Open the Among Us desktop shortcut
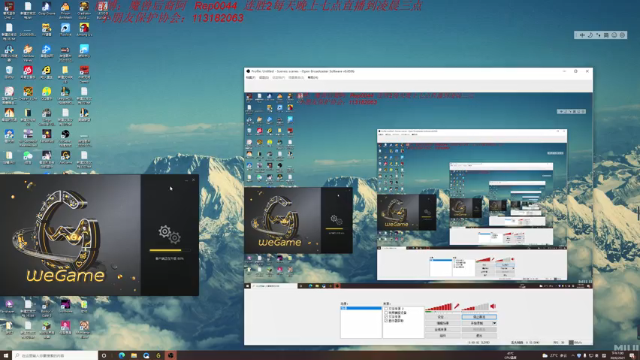Image resolution: width=640 pixels, height=360 pixels. click(x=84, y=30)
